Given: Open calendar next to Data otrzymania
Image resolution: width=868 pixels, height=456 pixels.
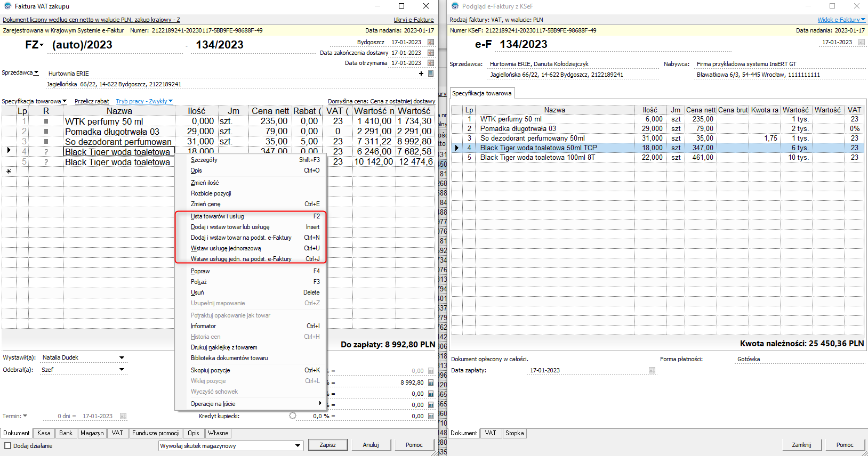Looking at the screenshot, I should pyautogui.click(x=431, y=63).
